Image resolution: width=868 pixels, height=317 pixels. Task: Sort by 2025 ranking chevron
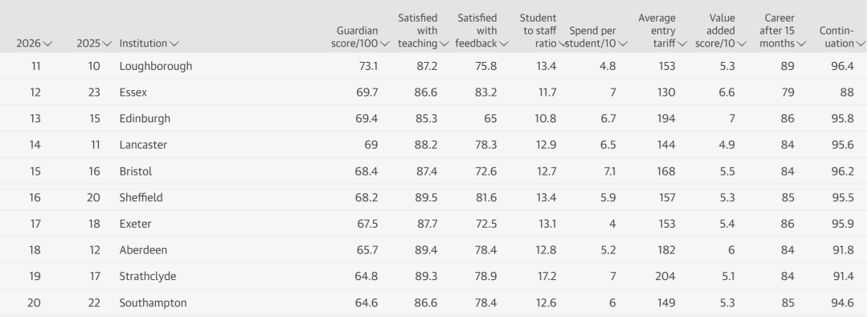[108, 43]
